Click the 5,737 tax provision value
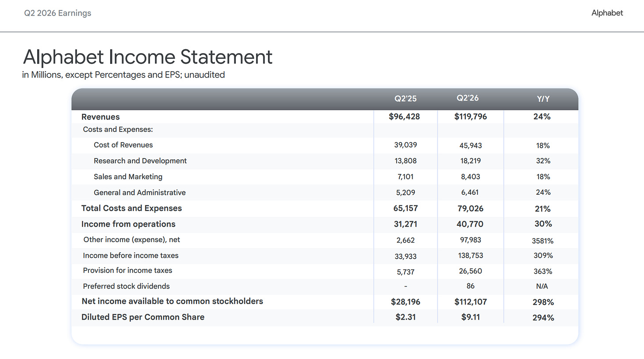The height and width of the screenshot is (359, 644). coord(406,272)
